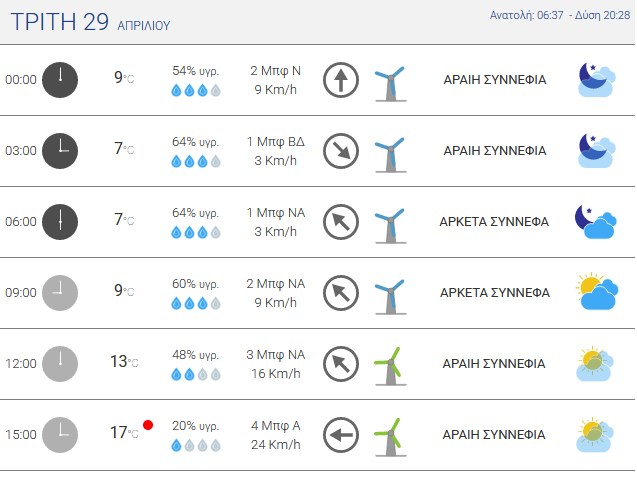This screenshot has height=479, width=637.
Task: Click the sun and blue cloud icon at 09:00
Action: [x=597, y=291]
